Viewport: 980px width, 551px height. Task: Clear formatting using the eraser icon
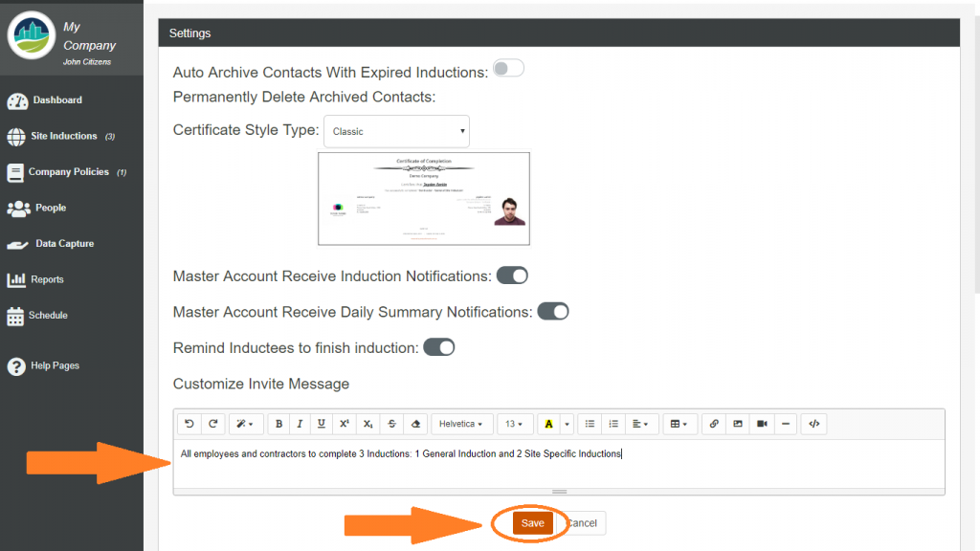[x=414, y=424]
